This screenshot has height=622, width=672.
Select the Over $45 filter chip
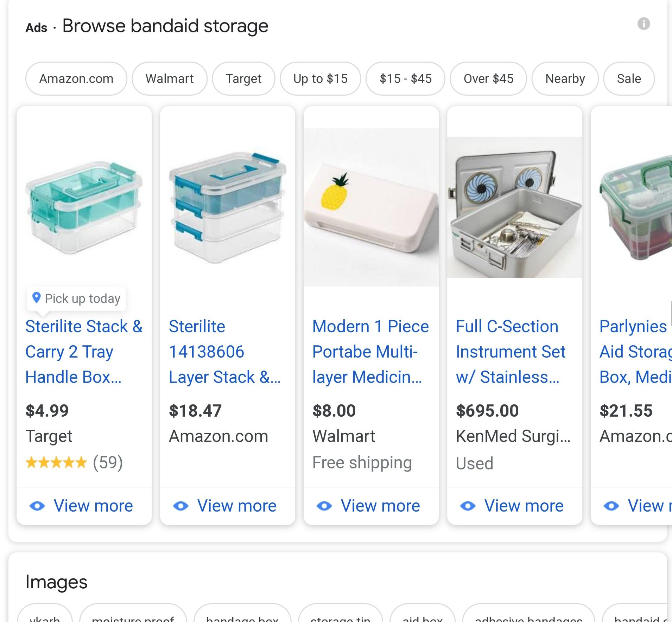[488, 79]
